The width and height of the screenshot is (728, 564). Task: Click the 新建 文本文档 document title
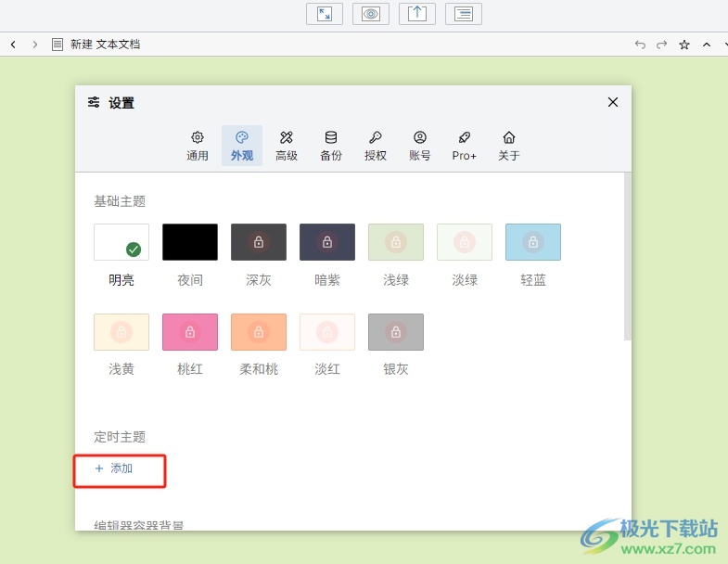point(105,45)
